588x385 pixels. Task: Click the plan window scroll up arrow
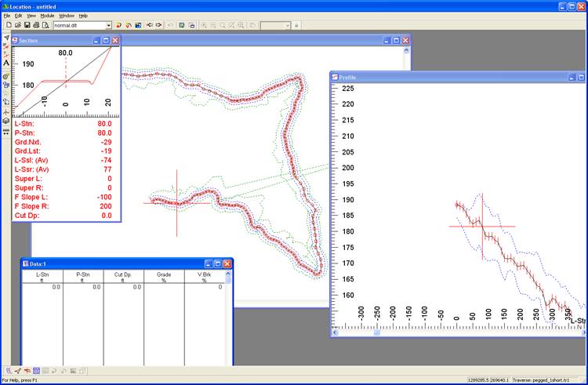[406, 50]
